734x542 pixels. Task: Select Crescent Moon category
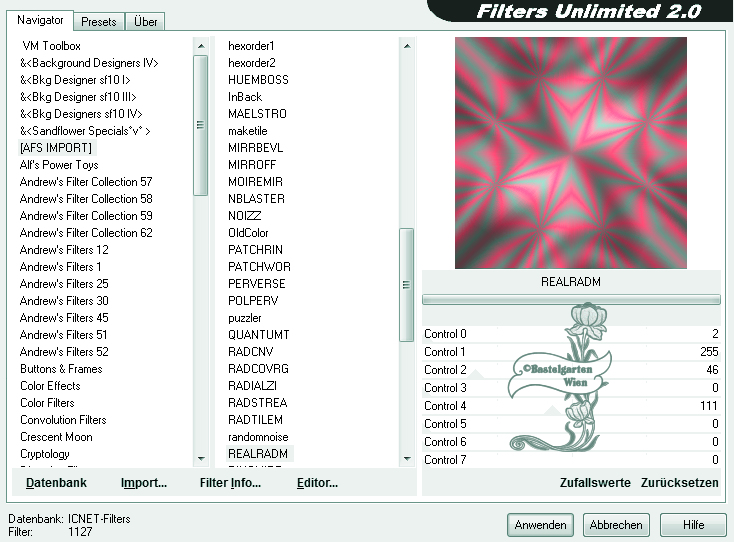pos(56,437)
